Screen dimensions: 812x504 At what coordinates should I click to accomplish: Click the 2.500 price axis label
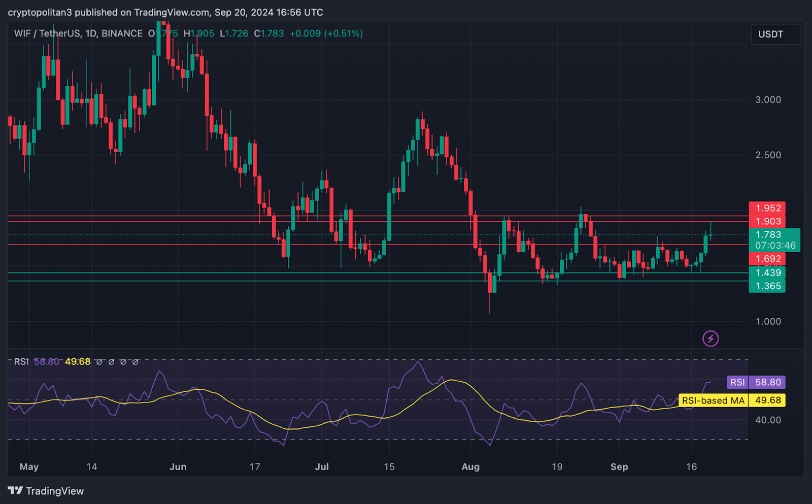(x=768, y=155)
